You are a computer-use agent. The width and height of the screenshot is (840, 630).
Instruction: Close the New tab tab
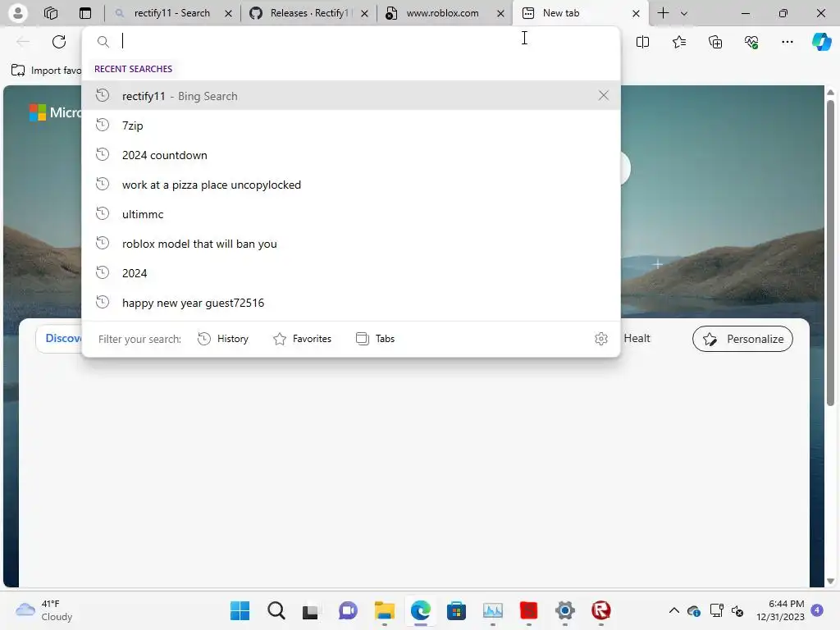(x=636, y=13)
